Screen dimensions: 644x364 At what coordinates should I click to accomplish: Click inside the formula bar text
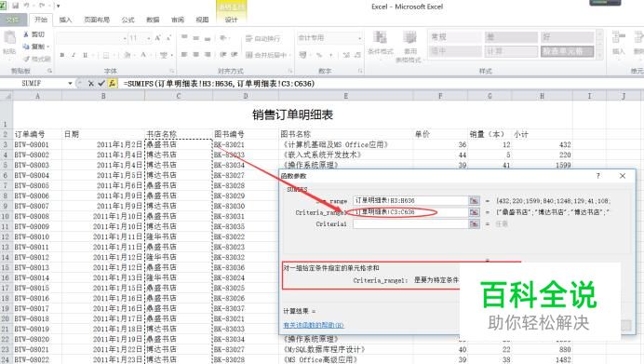219,84
